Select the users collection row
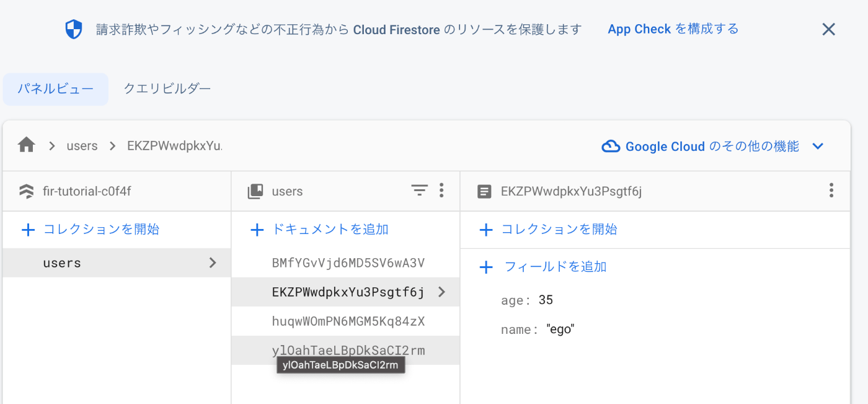This screenshot has height=404, width=868. (117, 263)
